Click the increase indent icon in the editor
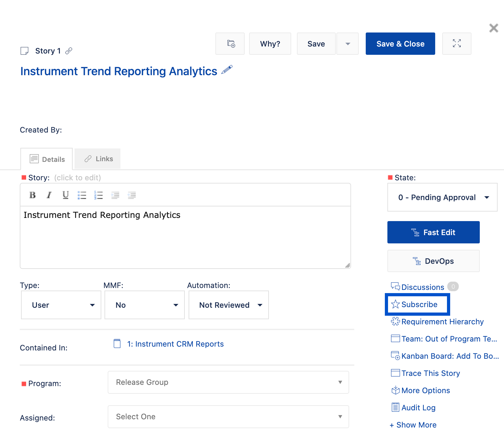The width and height of the screenshot is (504, 439). coord(115,195)
